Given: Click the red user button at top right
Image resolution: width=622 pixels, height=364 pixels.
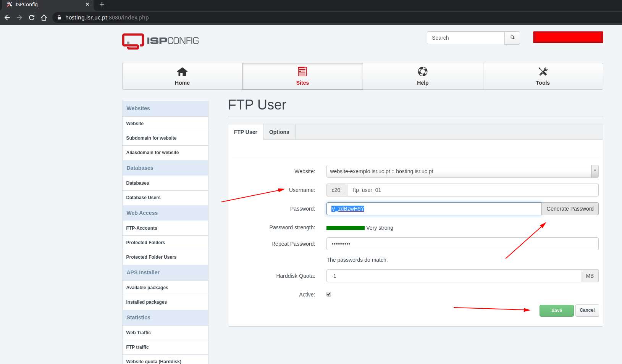Looking at the screenshot, I should 568,37.
